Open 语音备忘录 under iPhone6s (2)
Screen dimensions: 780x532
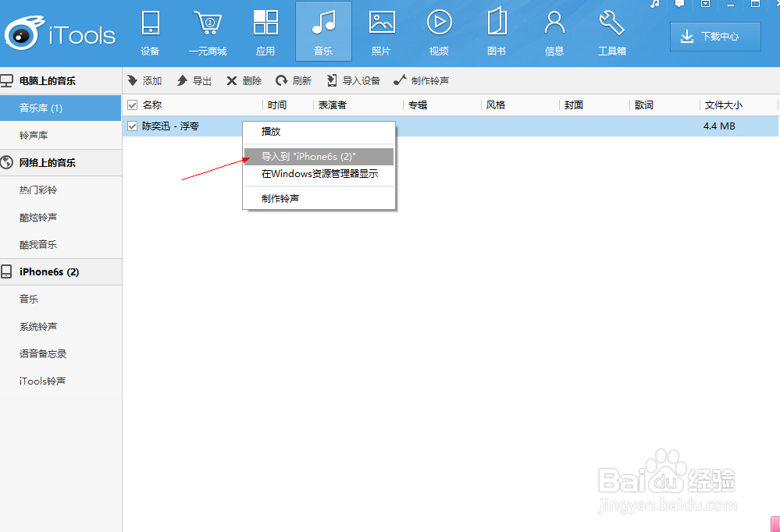pyautogui.click(x=61, y=353)
